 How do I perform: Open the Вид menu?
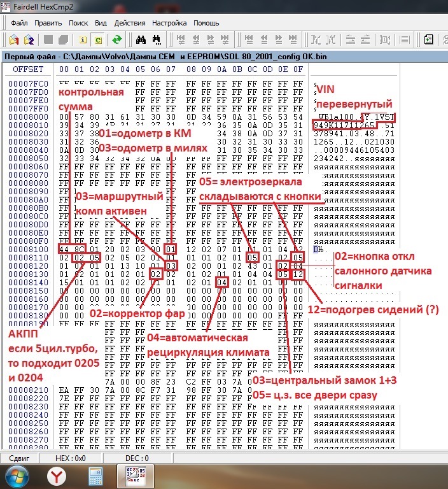[x=101, y=23]
